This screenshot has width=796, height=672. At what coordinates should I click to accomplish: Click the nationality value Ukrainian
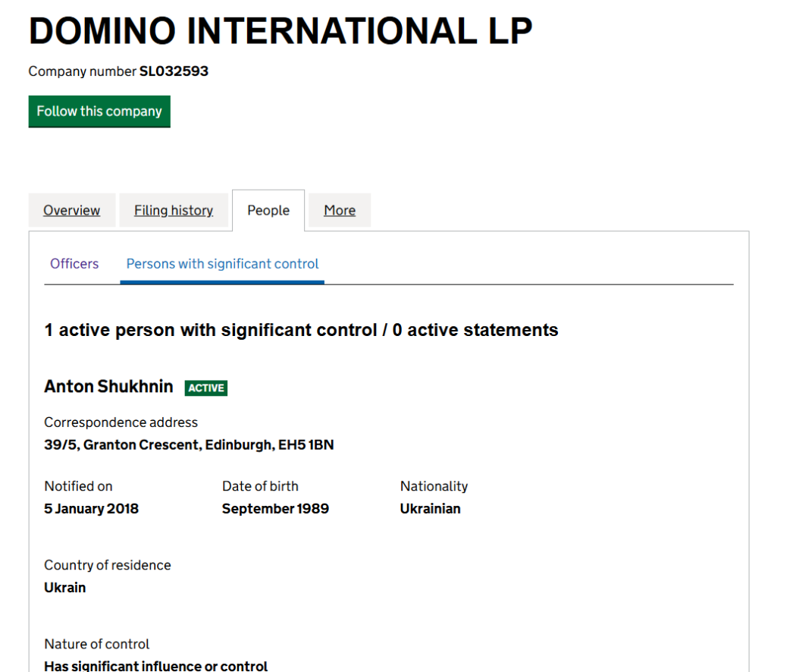pyautogui.click(x=430, y=509)
